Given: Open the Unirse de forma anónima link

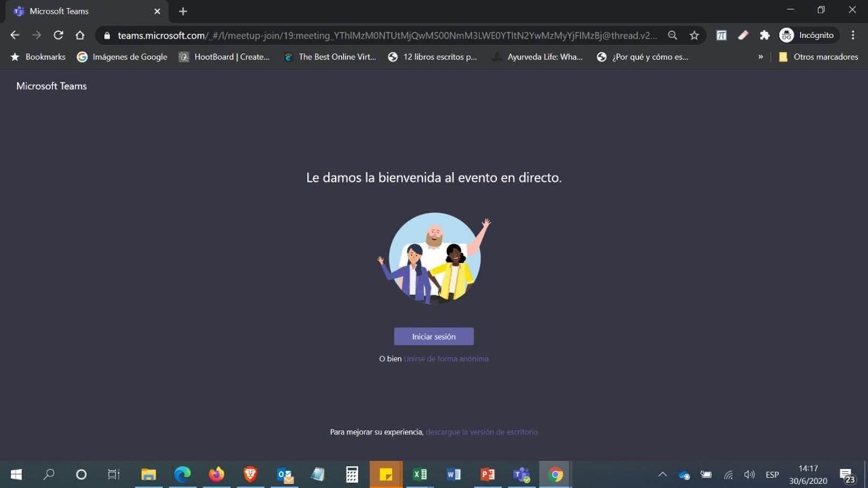Looking at the screenshot, I should [446, 359].
